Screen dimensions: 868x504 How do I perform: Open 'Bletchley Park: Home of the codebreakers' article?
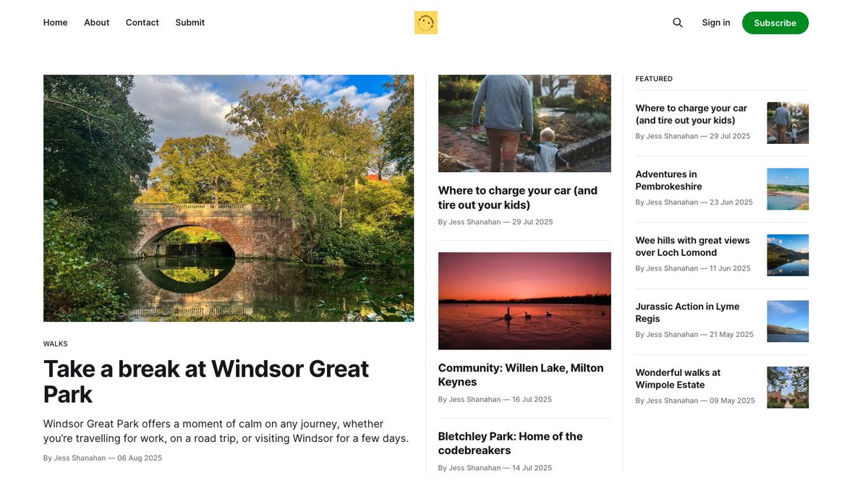[511, 443]
